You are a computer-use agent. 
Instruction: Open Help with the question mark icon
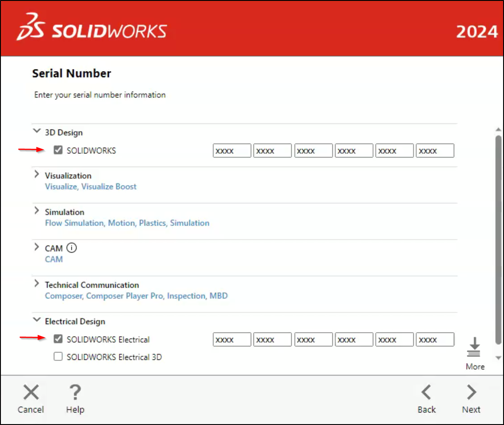point(75,392)
